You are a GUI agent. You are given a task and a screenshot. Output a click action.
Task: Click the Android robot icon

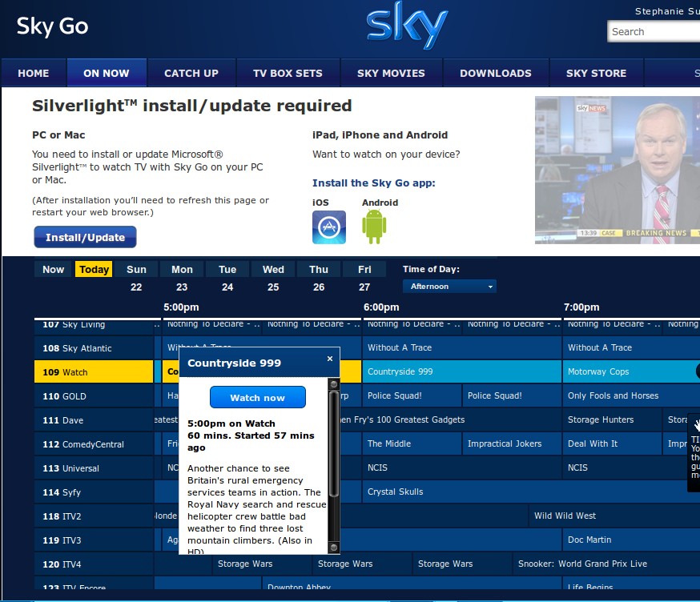coord(374,227)
